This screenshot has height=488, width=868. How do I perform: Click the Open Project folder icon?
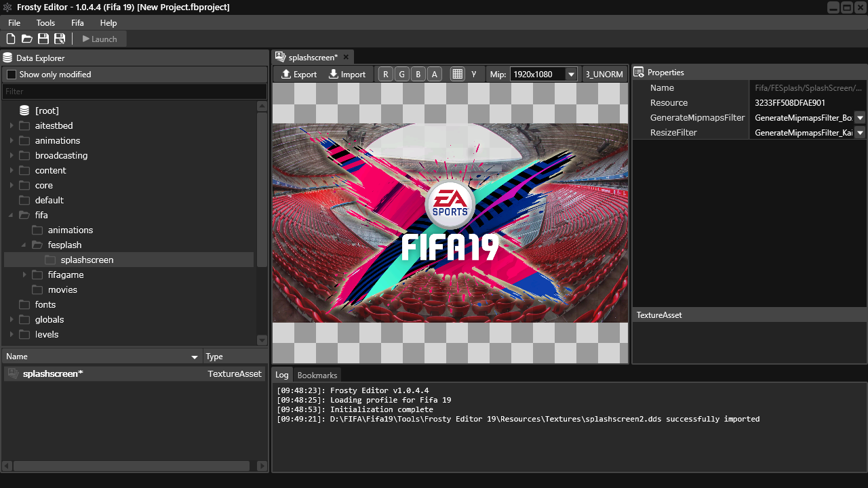click(27, 39)
